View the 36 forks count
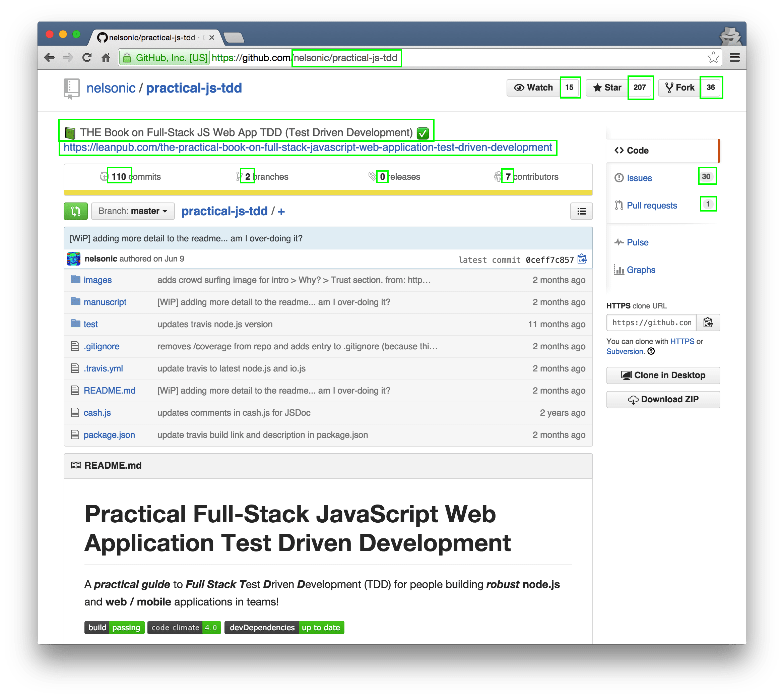The image size is (784, 698). point(711,88)
